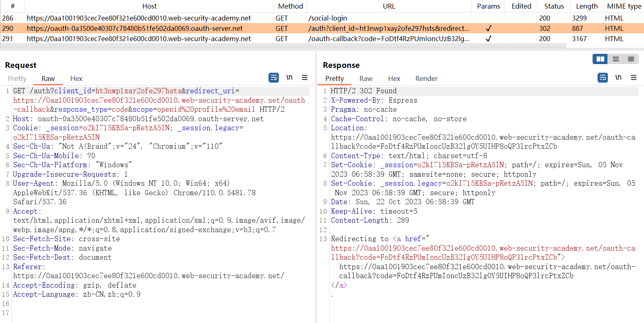The width and height of the screenshot is (644, 323).
Task: Switch to Request Hex tab
Action: (76, 78)
